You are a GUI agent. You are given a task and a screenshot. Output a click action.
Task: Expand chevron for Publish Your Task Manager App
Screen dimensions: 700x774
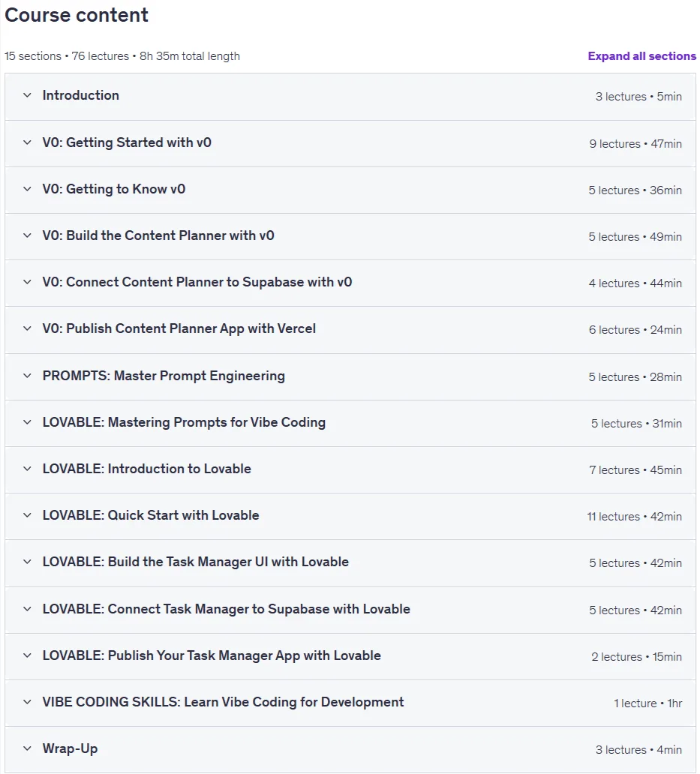(27, 655)
